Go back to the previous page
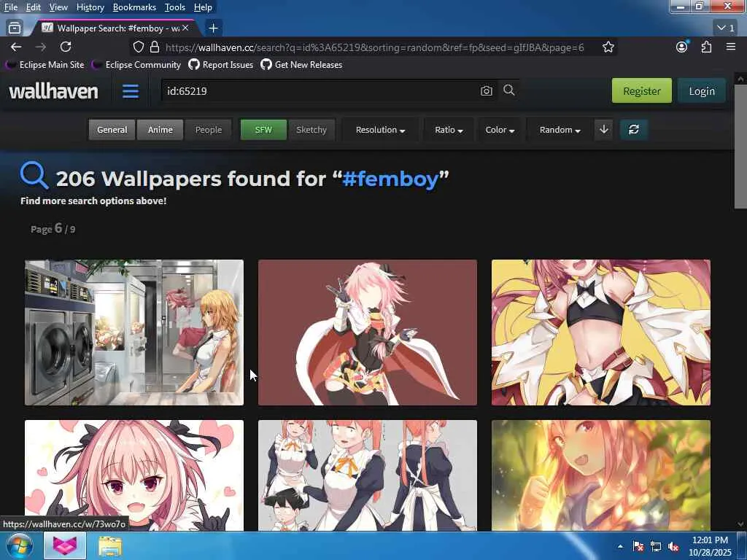Screen dimensions: 747x560 16,47
